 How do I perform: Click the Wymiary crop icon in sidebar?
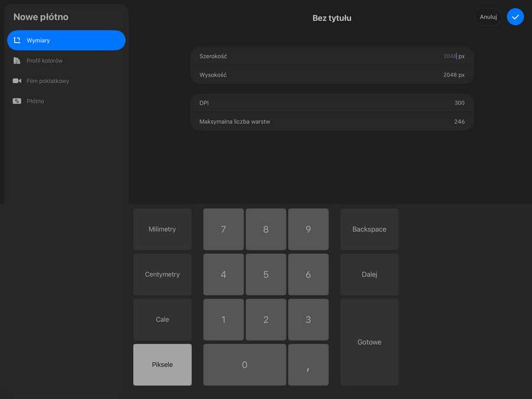[17, 41]
